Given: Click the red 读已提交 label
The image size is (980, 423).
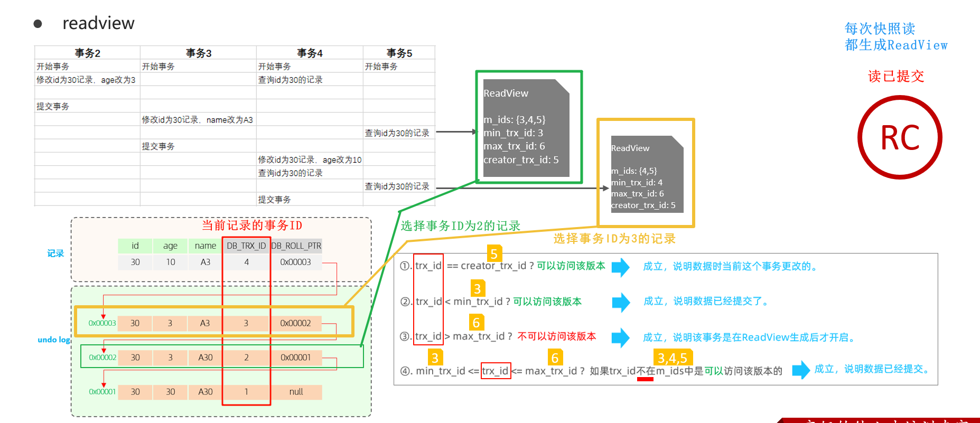Looking at the screenshot, I should click(896, 77).
